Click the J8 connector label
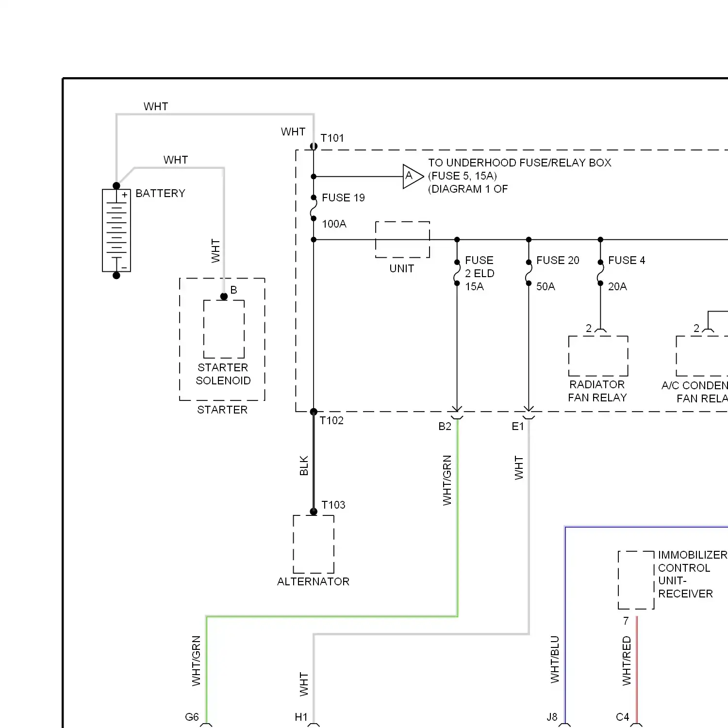 tap(552, 717)
